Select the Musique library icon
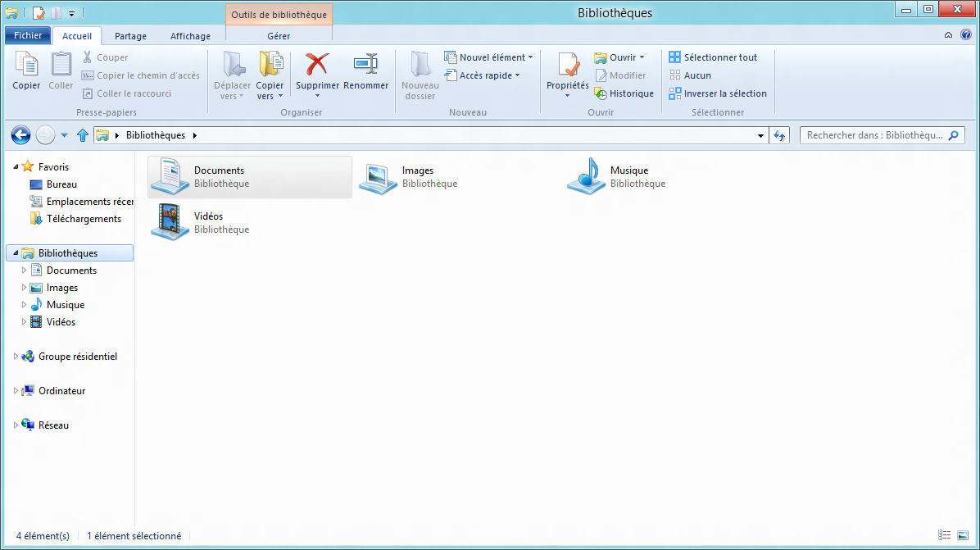 pos(586,176)
